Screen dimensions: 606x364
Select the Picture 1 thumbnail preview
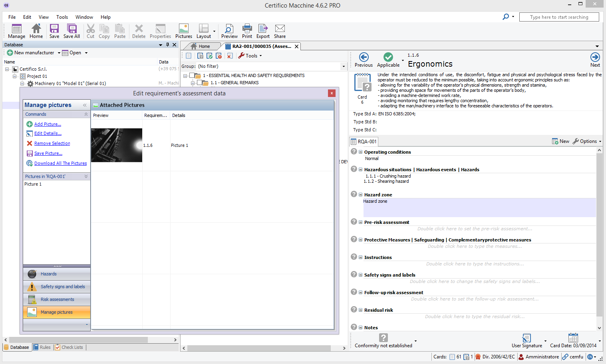[117, 145]
